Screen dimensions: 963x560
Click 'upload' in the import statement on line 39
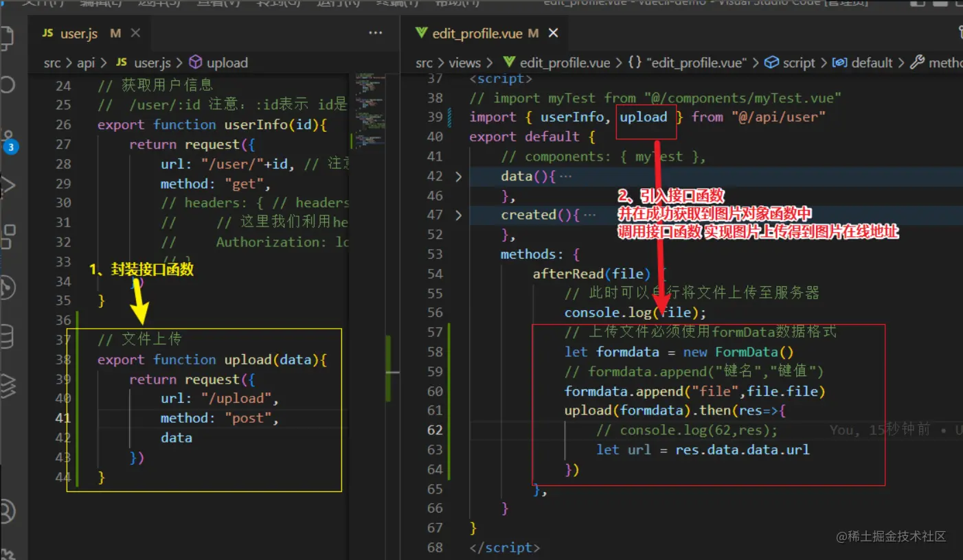coord(644,117)
